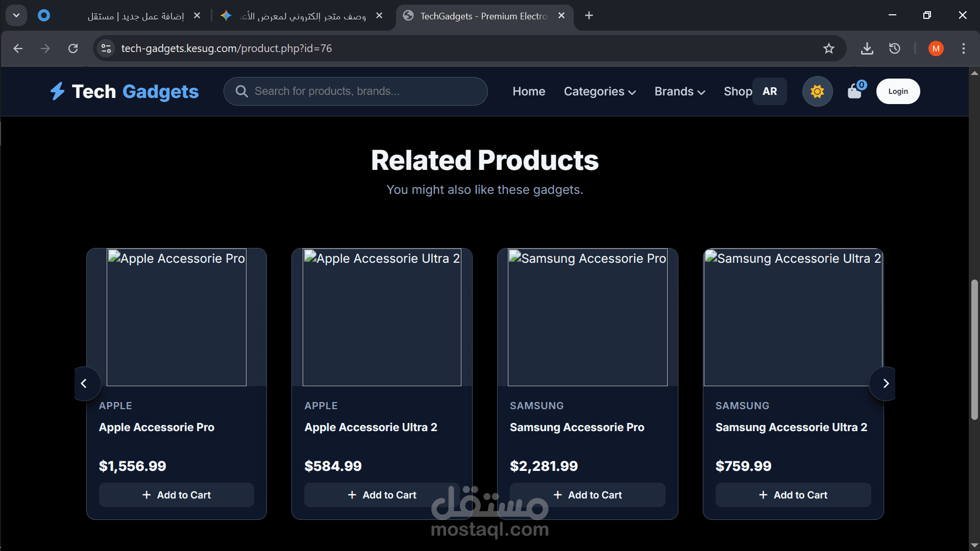The image size is (980, 551).
Task: Click the Tech Gadgets lightning logo
Action: pyautogui.click(x=57, y=91)
